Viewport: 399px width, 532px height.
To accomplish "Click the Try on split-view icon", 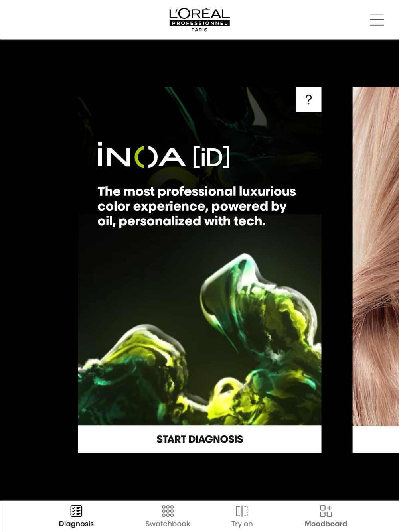I will tap(242, 511).
